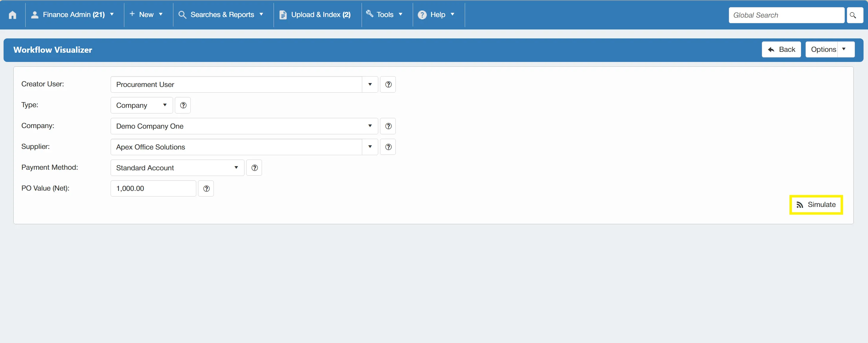Open help for Creator User field
This screenshot has width=868, height=343.
pos(388,84)
